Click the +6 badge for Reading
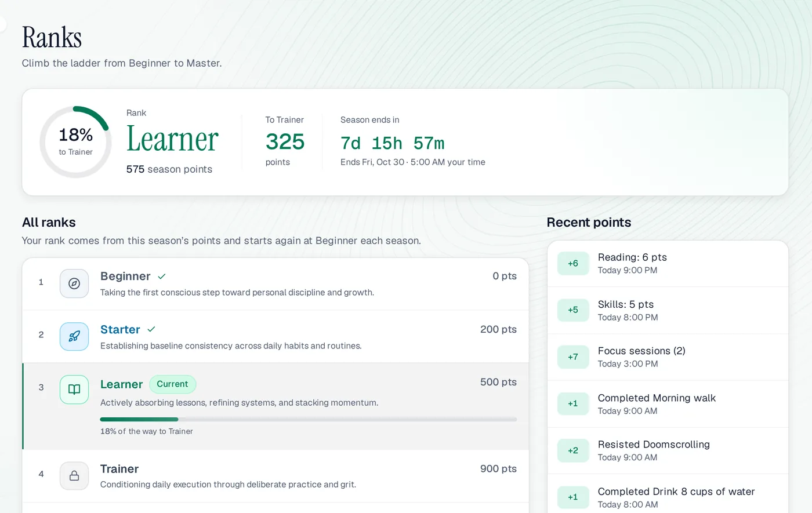Image resolution: width=812 pixels, height=513 pixels. click(573, 263)
